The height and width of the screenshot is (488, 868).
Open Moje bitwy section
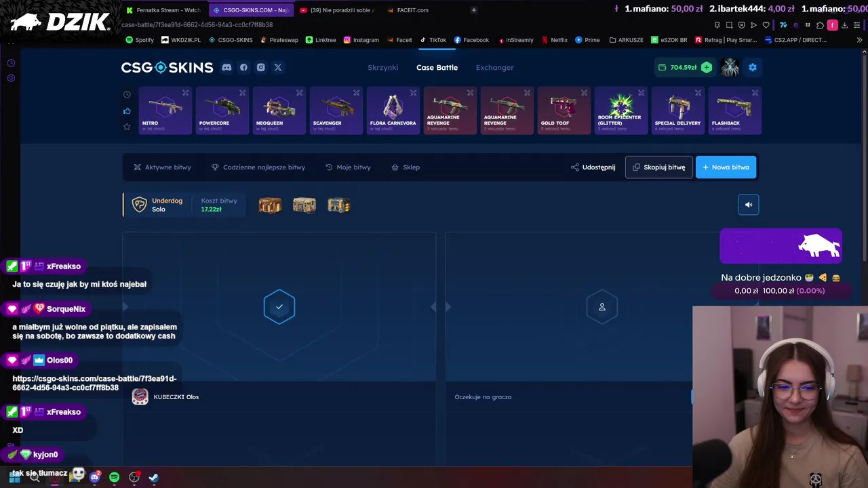[348, 167]
